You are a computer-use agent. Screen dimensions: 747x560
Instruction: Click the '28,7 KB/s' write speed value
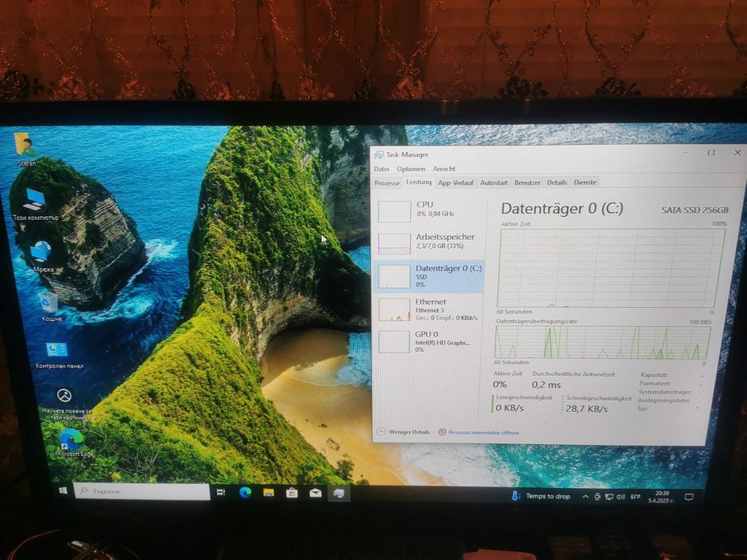(586, 409)
